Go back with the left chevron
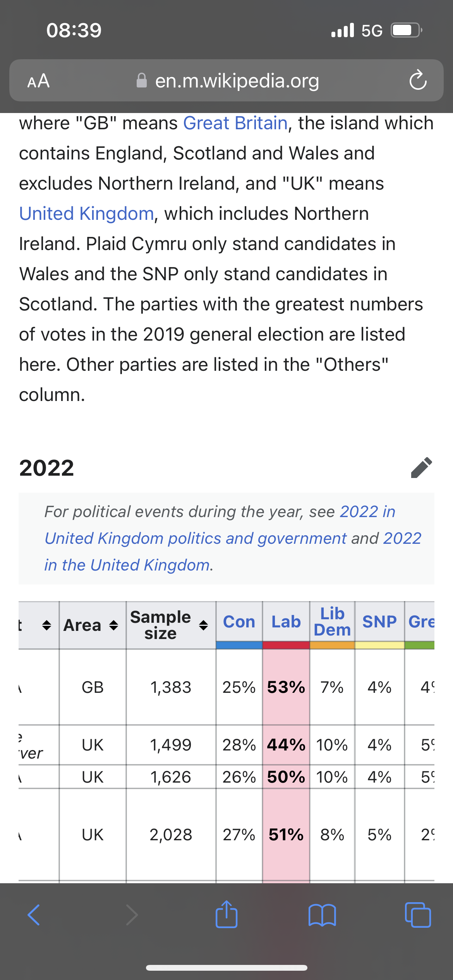 (x=34, y=915)
